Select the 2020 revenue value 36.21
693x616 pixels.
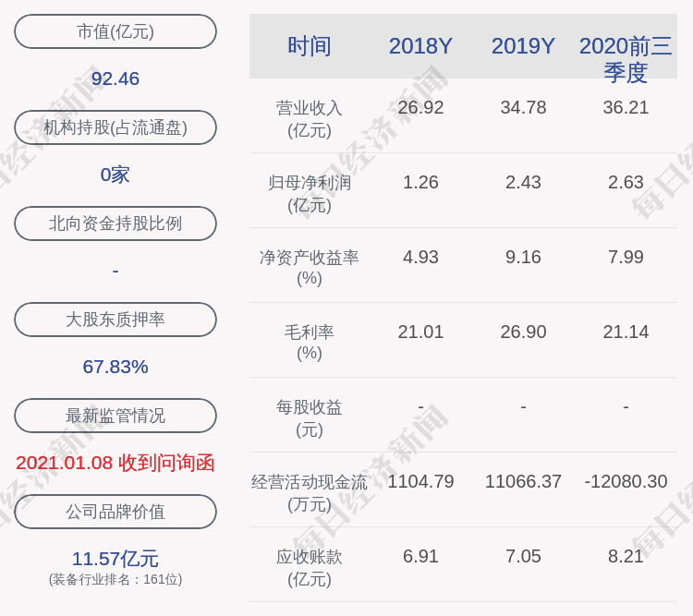[626, 107]
